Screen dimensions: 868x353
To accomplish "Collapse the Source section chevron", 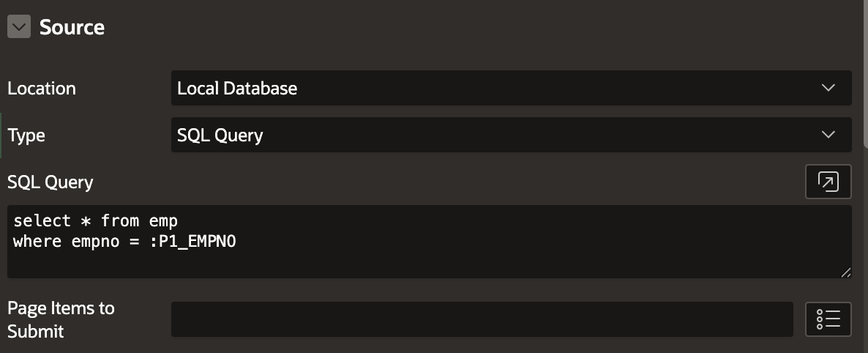I will 19,26.
